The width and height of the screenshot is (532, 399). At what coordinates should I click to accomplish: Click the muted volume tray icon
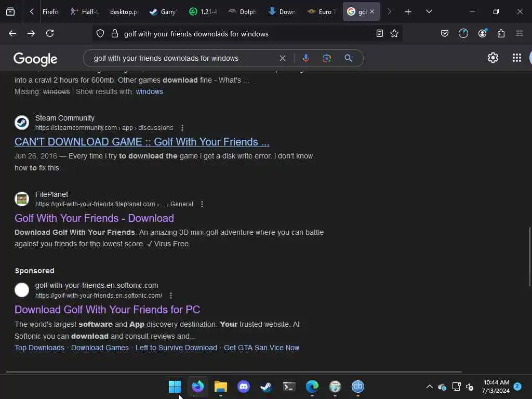coord(470,387)
